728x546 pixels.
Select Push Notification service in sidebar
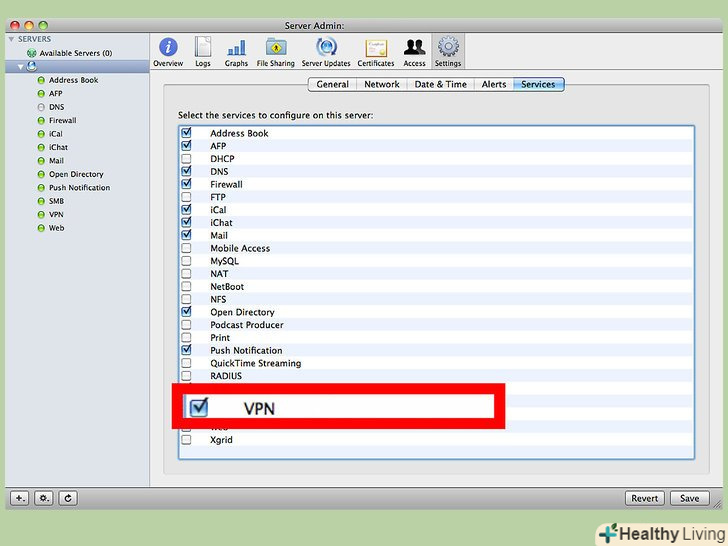coord(79,188)
